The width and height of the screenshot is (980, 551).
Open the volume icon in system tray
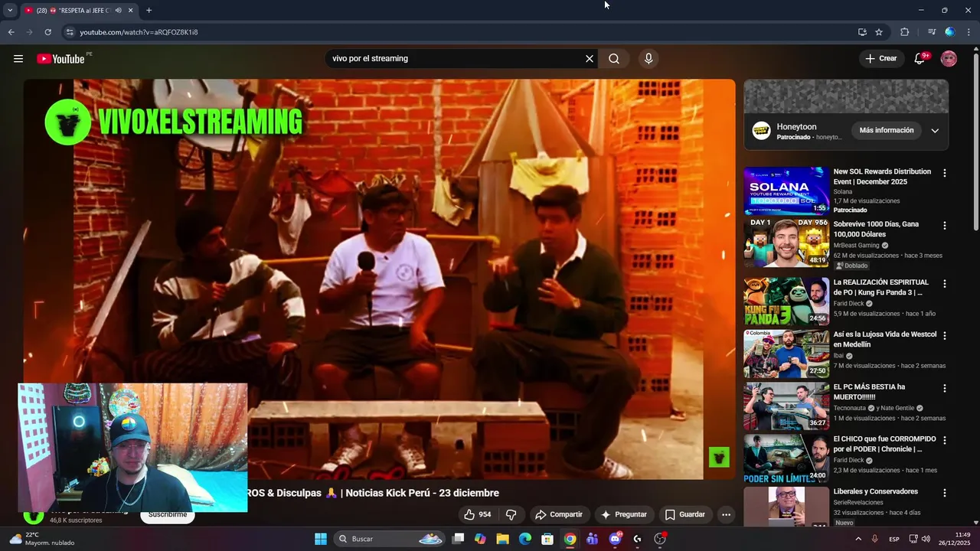(926, 539)
